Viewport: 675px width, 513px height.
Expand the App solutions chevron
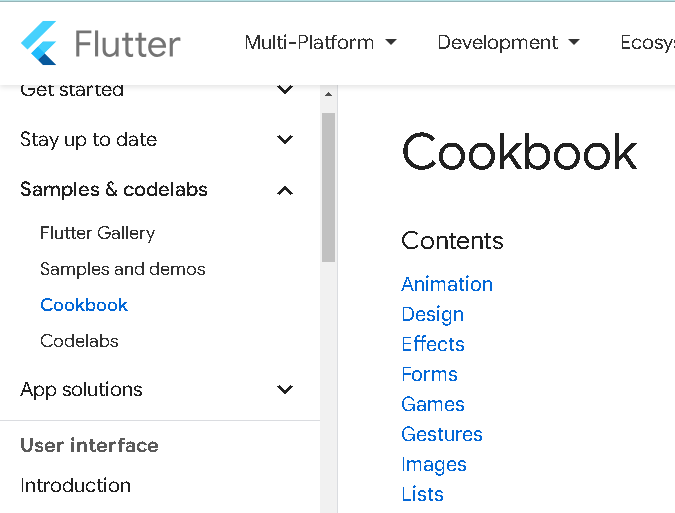point(285,389)
